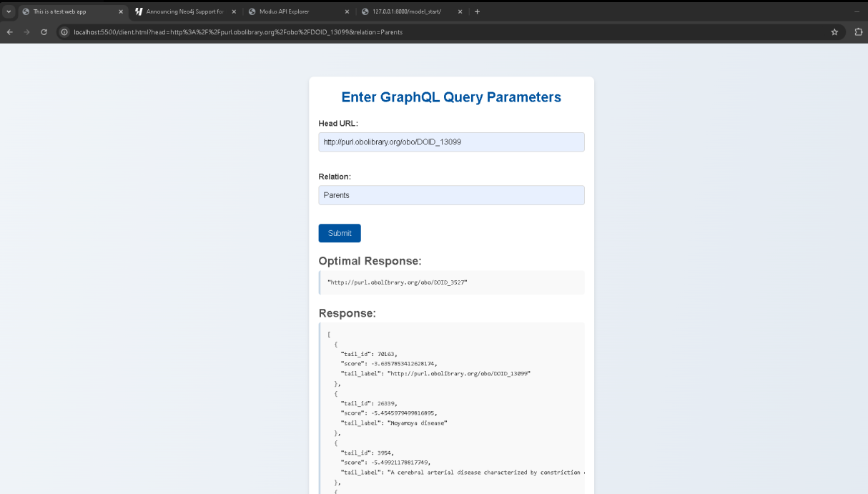Switch to 'Modus API Explorer' tab
This screenshot has width=868, height=494.
click(x=299, y=11)
